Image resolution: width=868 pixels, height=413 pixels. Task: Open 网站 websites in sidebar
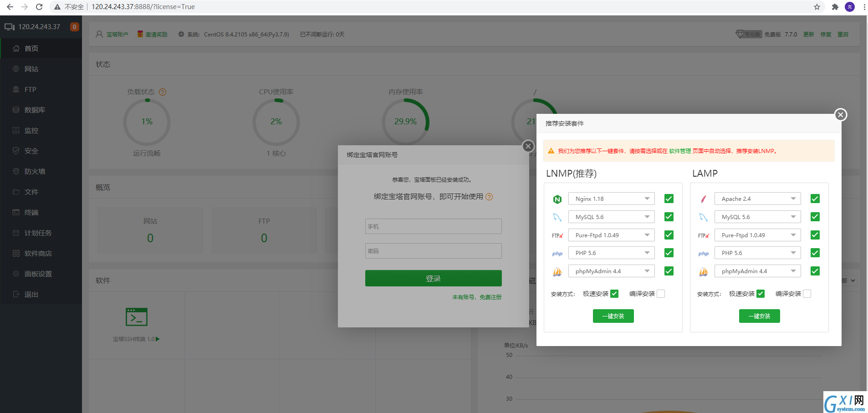click(x=41, y=69)
